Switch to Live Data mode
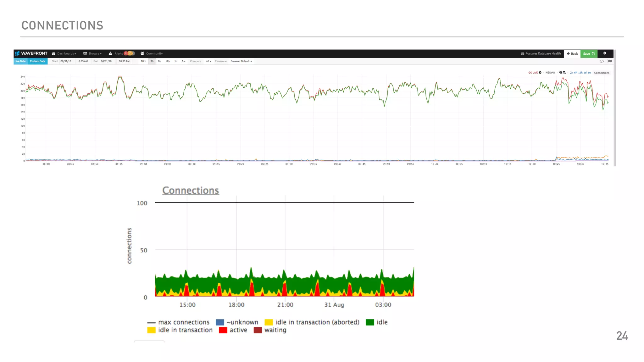 20,61
